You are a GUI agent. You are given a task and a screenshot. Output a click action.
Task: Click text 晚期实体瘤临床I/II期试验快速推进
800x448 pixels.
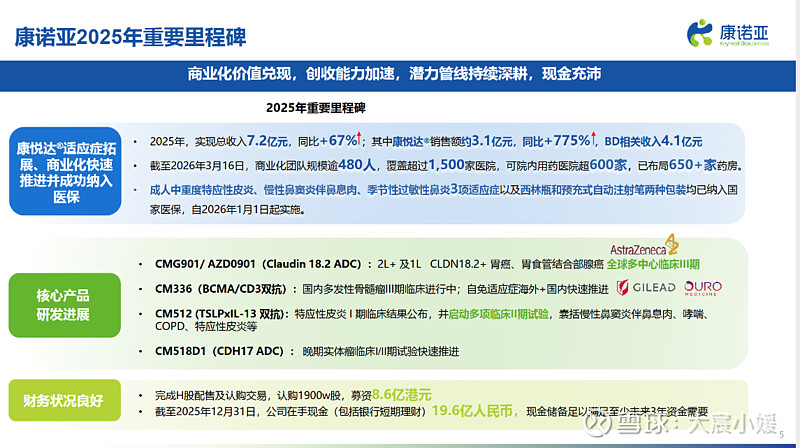(381, 352)
